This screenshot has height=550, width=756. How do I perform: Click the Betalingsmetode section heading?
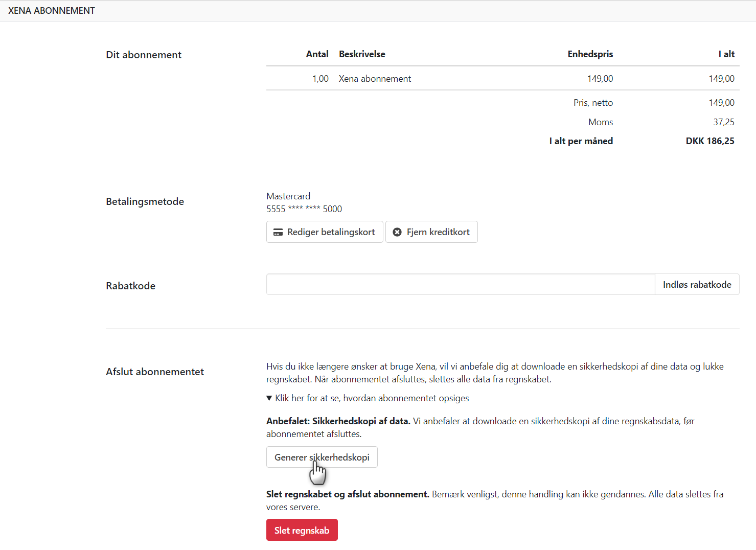click(x=145, y=201)
